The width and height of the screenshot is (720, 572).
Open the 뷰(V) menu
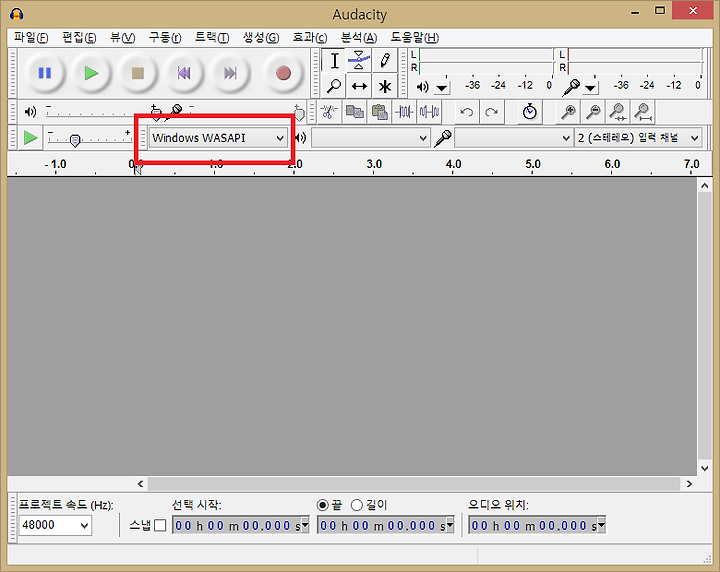tap(122, 37)
